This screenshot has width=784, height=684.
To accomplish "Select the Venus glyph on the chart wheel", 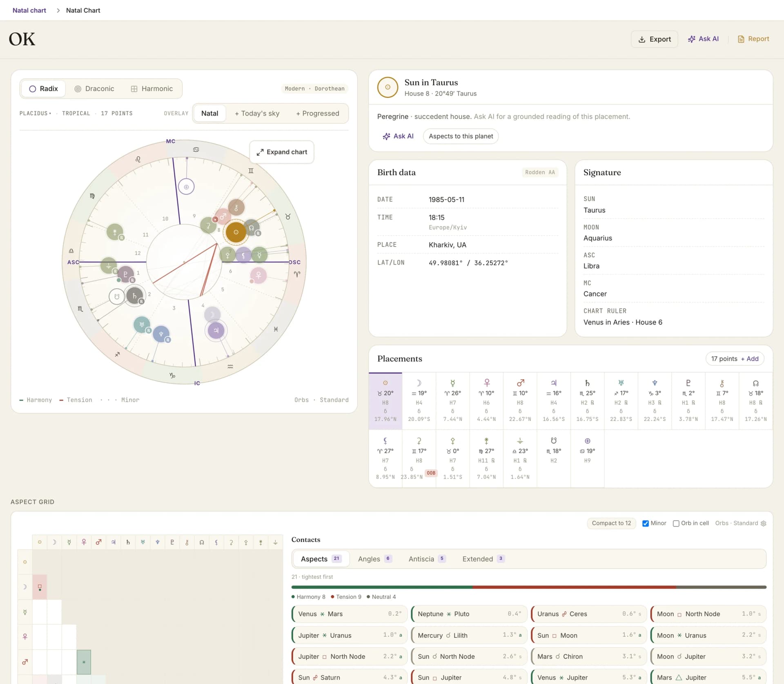I will coord(258,275).
